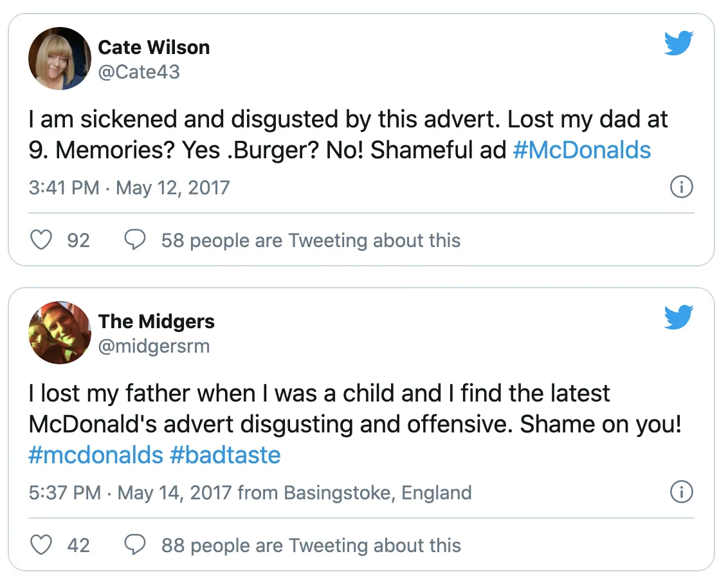Viewport: 728px width, 583px height.
Task: Open the #badtaste hashtag link
Action: click(x=226, y=455)
